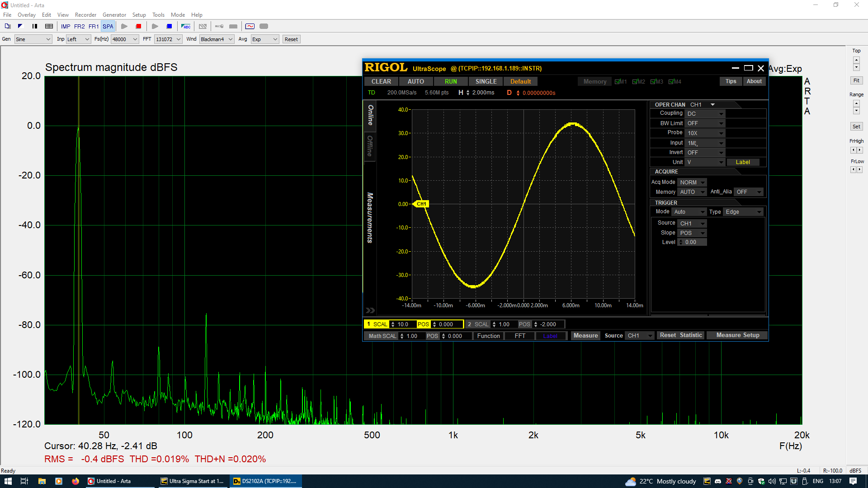Start recording with gray play icon

click(x=124, y=26)
